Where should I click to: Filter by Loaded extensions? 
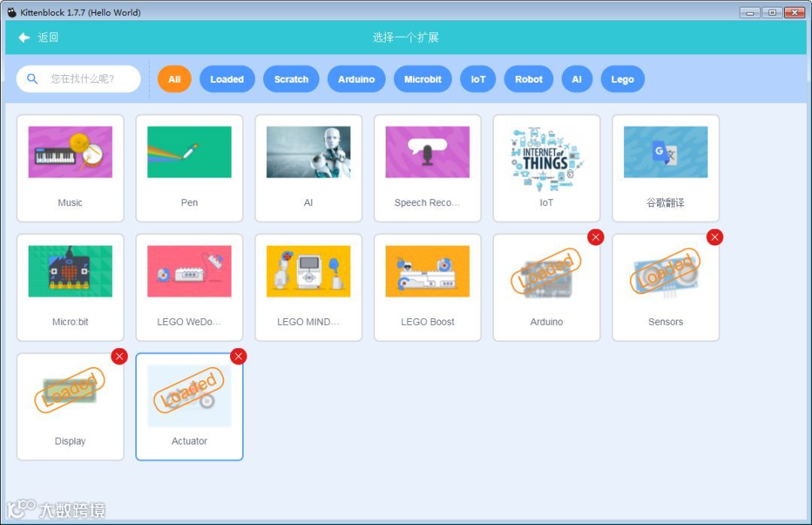[x=227, y=79]
